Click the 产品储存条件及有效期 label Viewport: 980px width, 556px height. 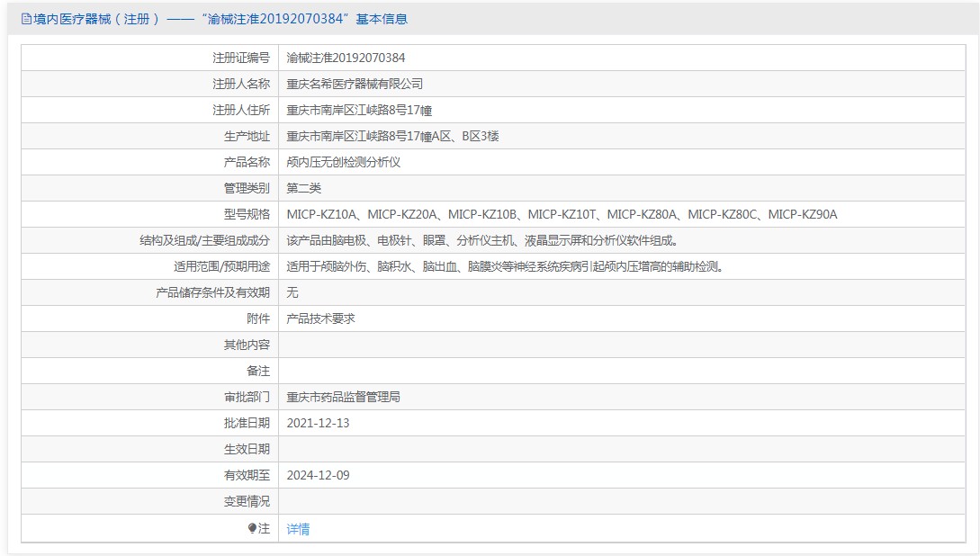(212, 292)
